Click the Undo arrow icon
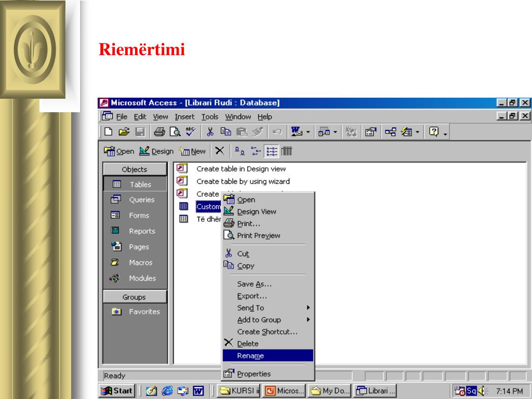The width and height of the screenshot is (532, 399). (277, 131)
